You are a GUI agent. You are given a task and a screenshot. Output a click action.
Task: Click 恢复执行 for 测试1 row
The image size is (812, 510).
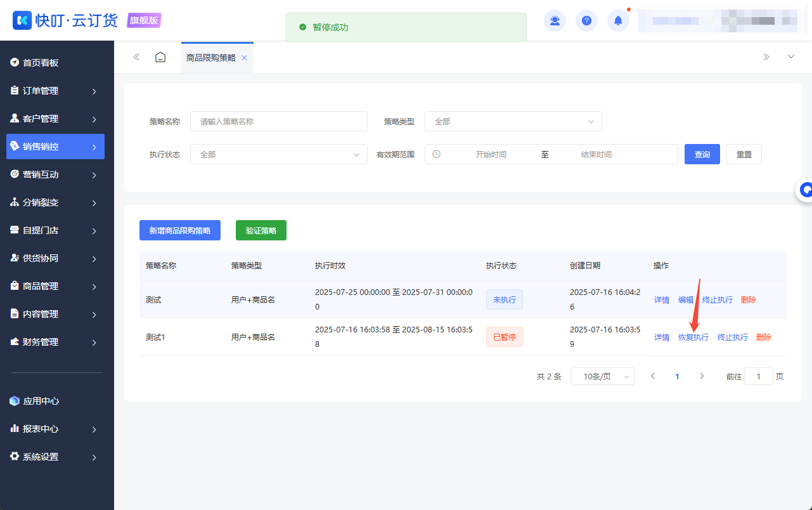693,337
